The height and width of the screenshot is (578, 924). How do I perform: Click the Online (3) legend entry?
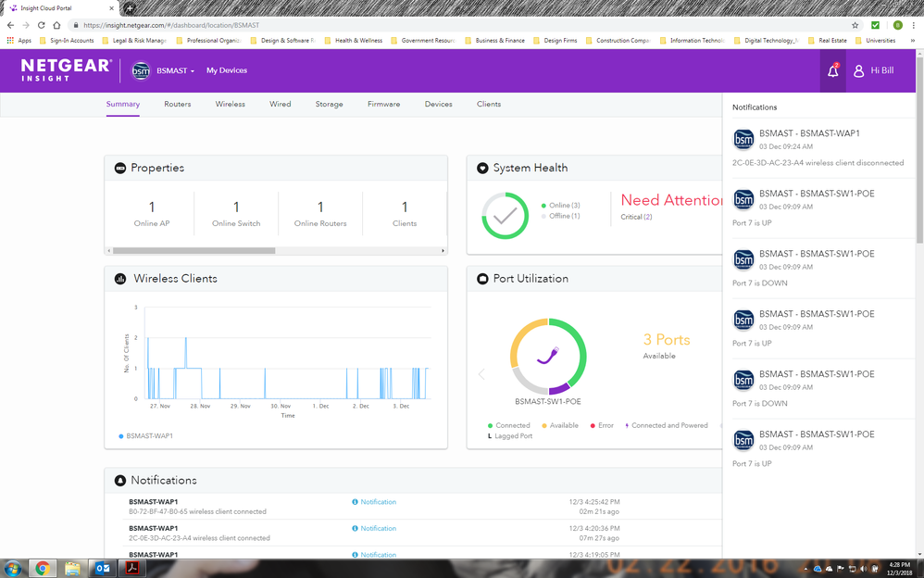[x=560, y=206]
